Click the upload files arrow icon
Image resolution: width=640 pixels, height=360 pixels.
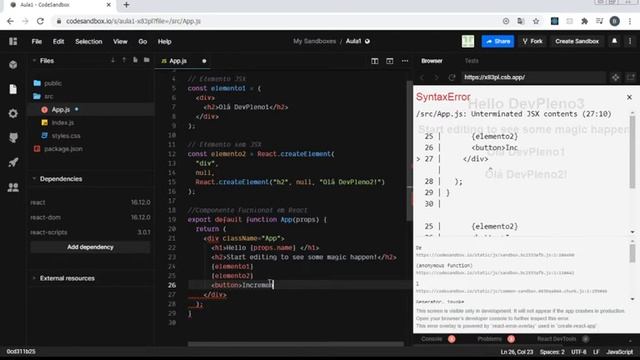click(x=124, y=60)
